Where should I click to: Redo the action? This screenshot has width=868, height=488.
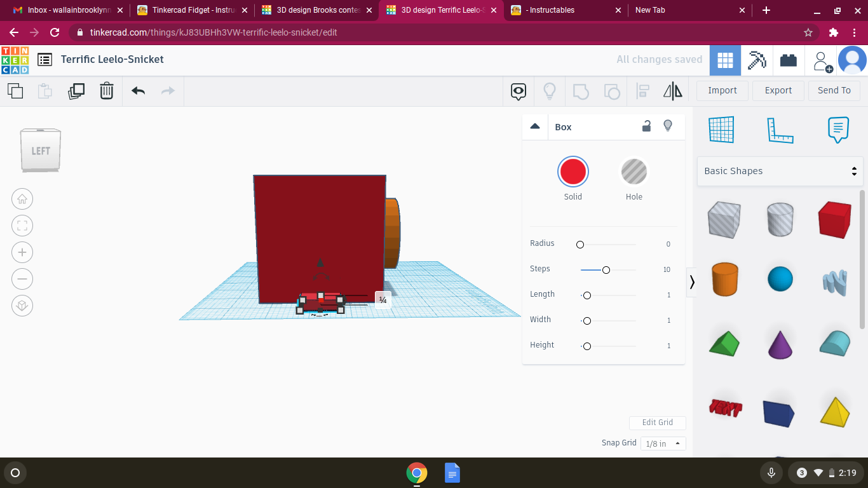pyautogui.click(x=168, y=91)
